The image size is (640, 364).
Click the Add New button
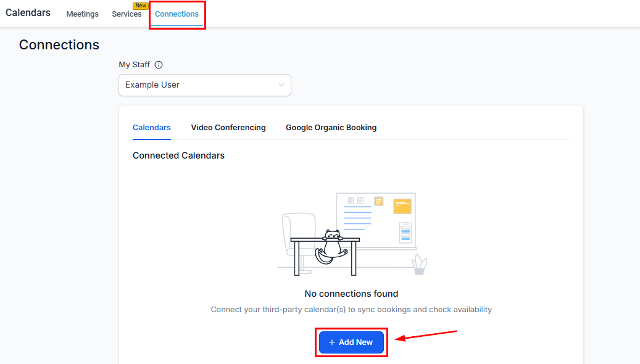click(x=351, y=342)
